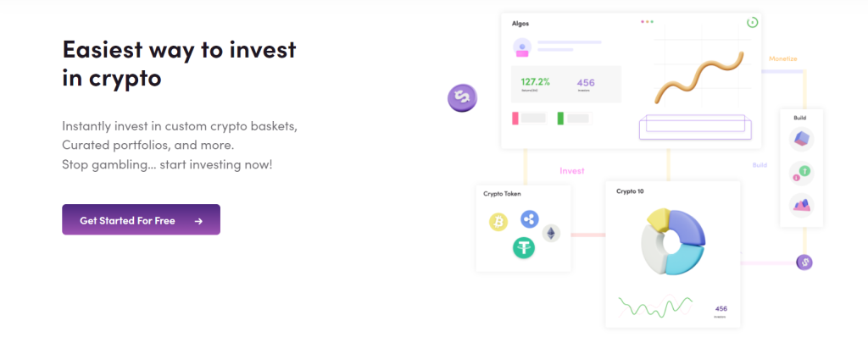
Task: Click the Algos avatar profile icon
Action: click(522, 47)
